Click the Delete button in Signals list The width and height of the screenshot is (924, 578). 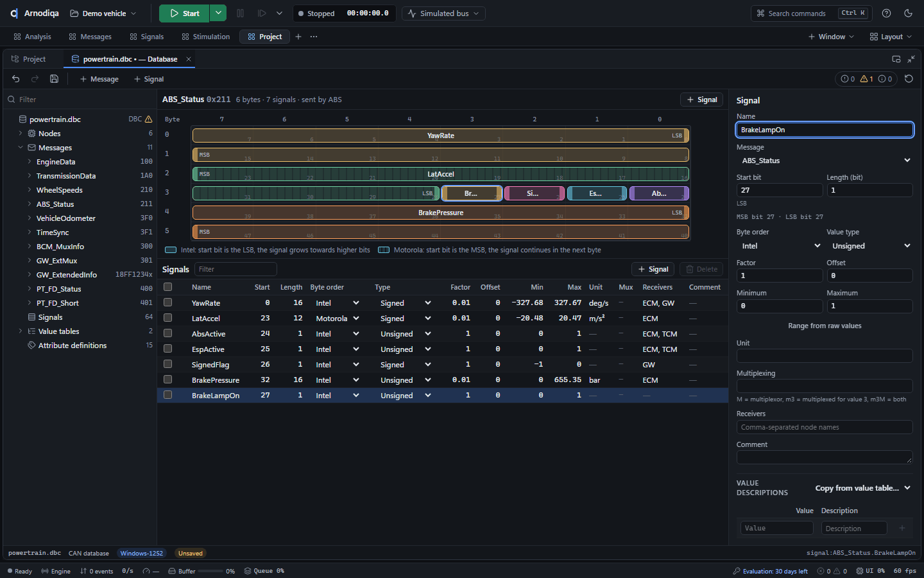701,269
